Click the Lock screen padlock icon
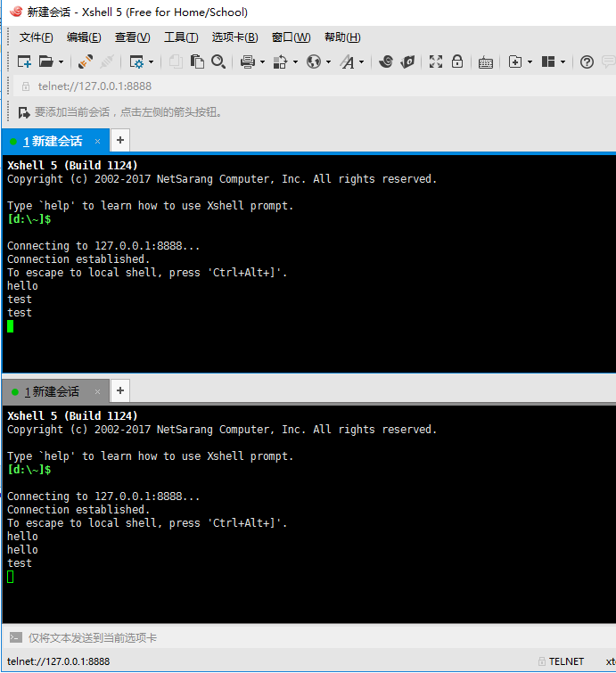The image size is (616, 673). point(457,62)
